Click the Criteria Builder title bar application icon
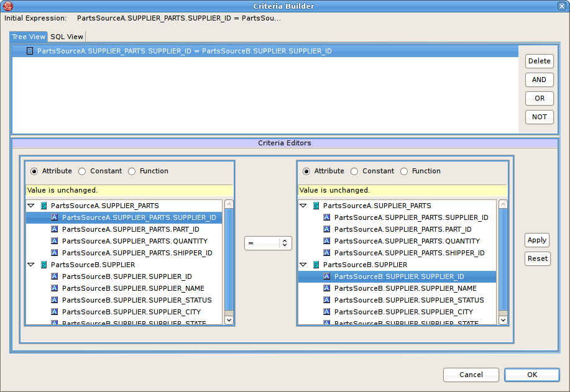Viewport: 570px width, 392px height. tap(8, 6)
